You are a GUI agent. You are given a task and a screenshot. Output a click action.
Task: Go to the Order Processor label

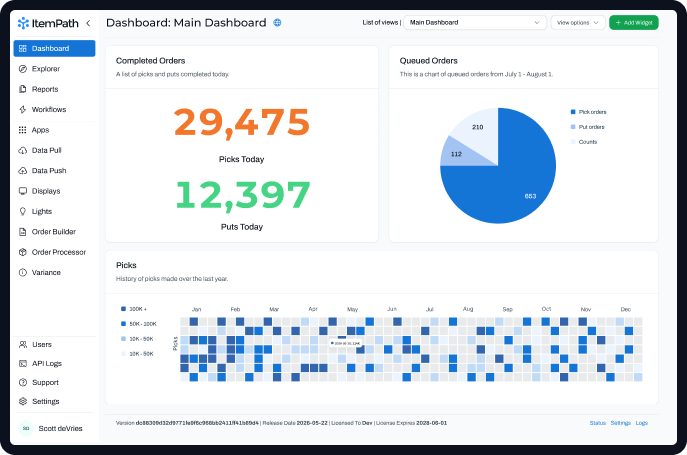(59, 252)
